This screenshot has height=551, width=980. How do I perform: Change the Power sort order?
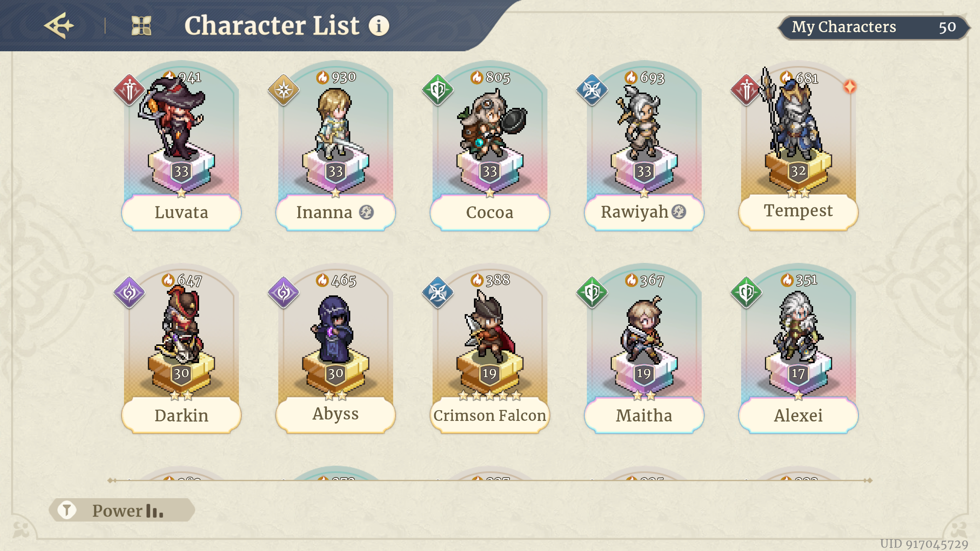pos(128,510)
